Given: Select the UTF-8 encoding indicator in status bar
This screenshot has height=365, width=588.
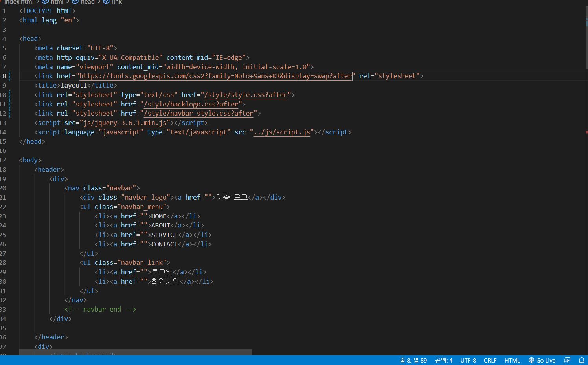Looking at the screenshot, I should pos(468,360).
